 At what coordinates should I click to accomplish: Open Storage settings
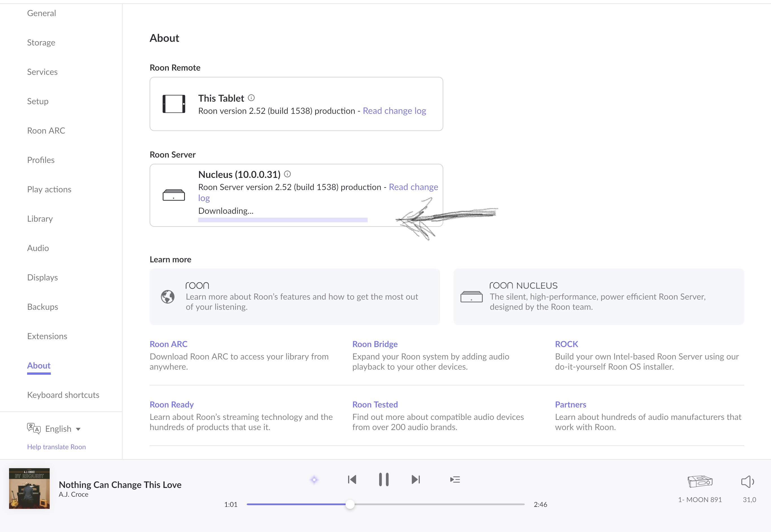[x=41, y=43]
